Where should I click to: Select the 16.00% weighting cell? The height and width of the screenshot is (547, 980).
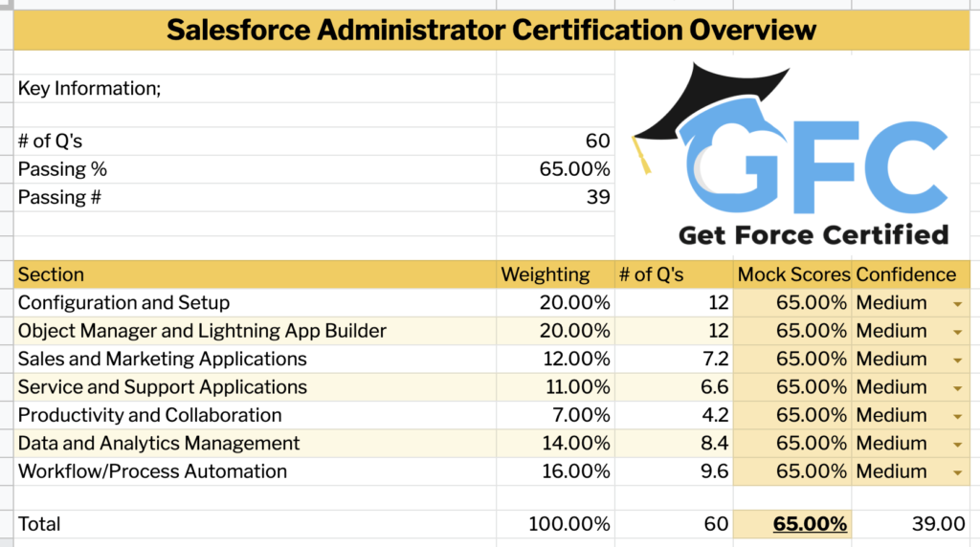(556, 471)
